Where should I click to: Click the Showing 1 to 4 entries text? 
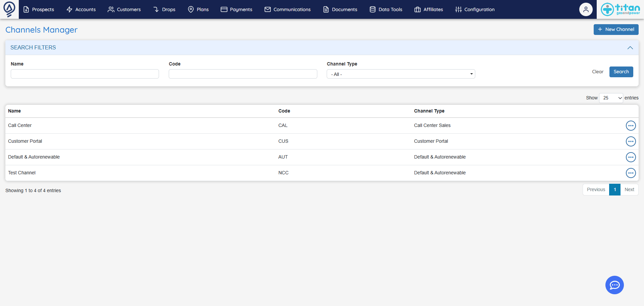[33, 190]
